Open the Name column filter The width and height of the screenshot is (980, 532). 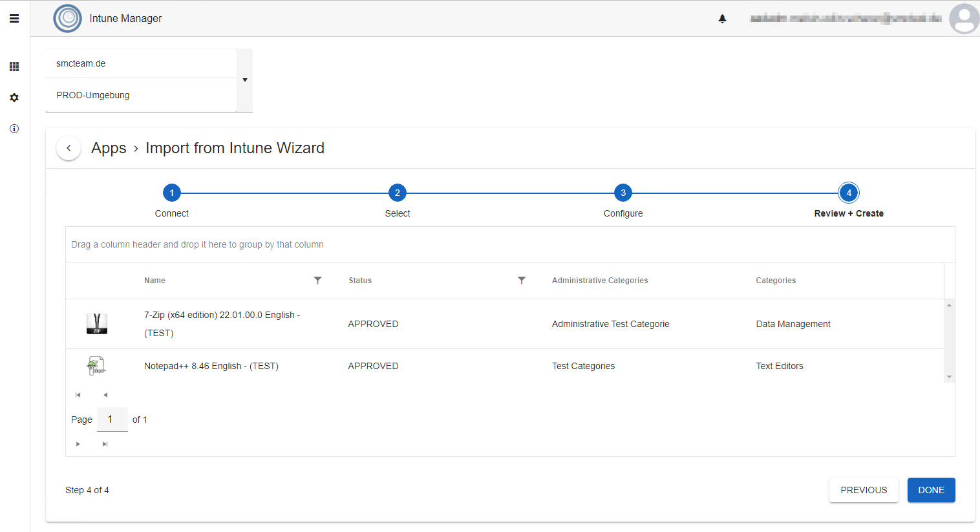click(317, 281)
